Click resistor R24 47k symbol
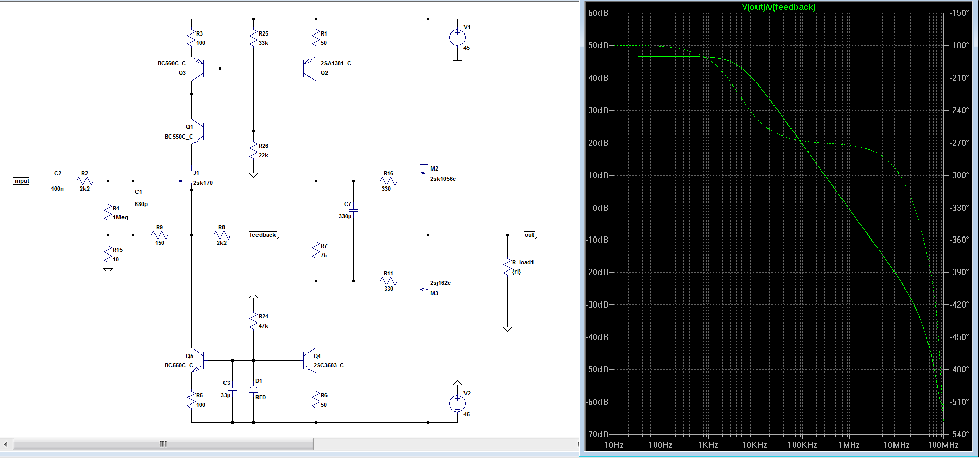980x458 pixels. pyautogui.click(x=253, y=321)
